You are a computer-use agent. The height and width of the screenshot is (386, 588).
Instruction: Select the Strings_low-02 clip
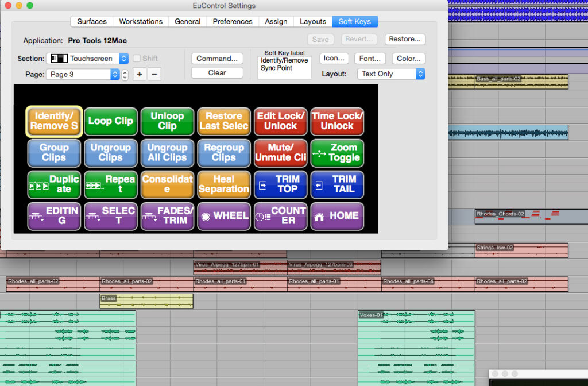[521, 250]
